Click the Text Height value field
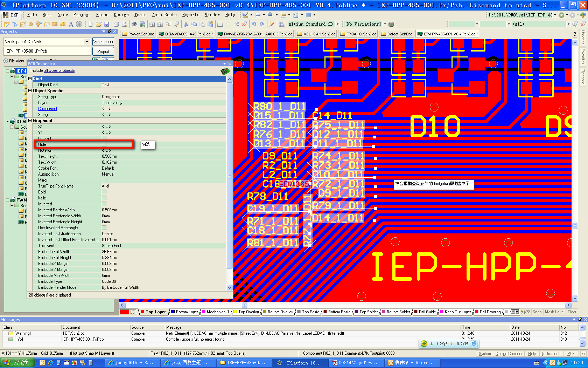588x368 pixels. tap(163, 156)
